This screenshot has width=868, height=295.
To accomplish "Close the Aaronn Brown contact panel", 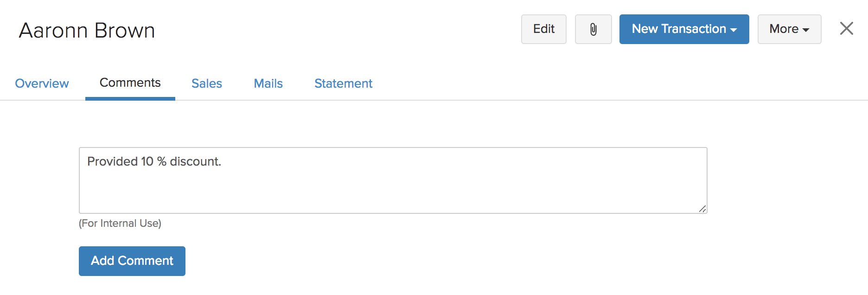I will tap(846, 29).
